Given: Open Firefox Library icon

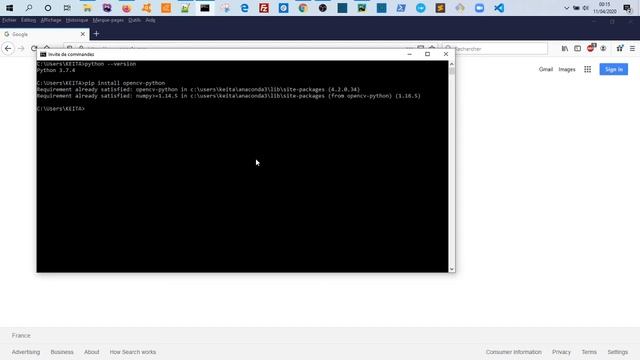Looking at the screenshot, I should [565, 49].
